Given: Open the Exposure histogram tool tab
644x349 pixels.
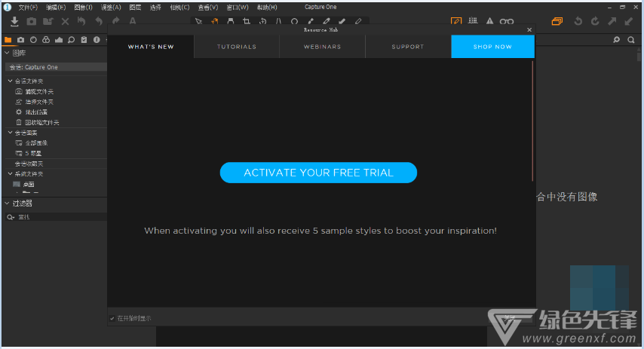Looking at the screenshot, I should (x=59, y=40).
